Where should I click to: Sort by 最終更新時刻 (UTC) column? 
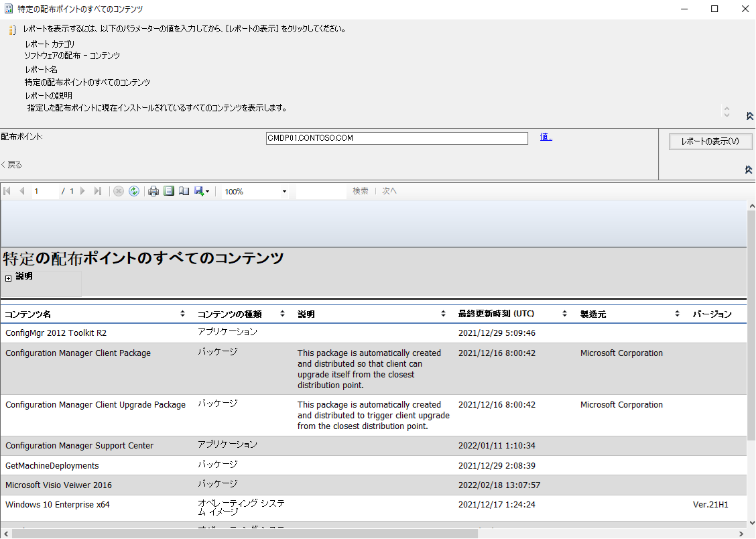point(565,314)
